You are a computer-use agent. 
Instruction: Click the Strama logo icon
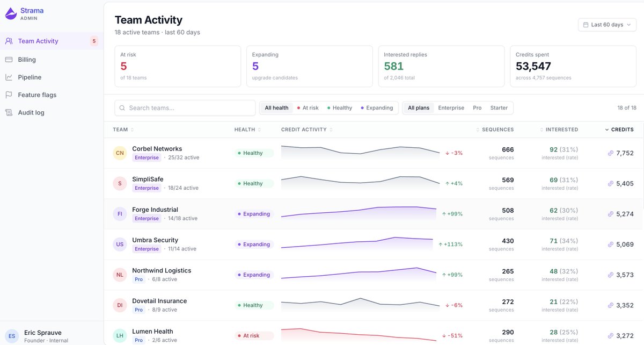pyautogui.click(x=11, y=13)
